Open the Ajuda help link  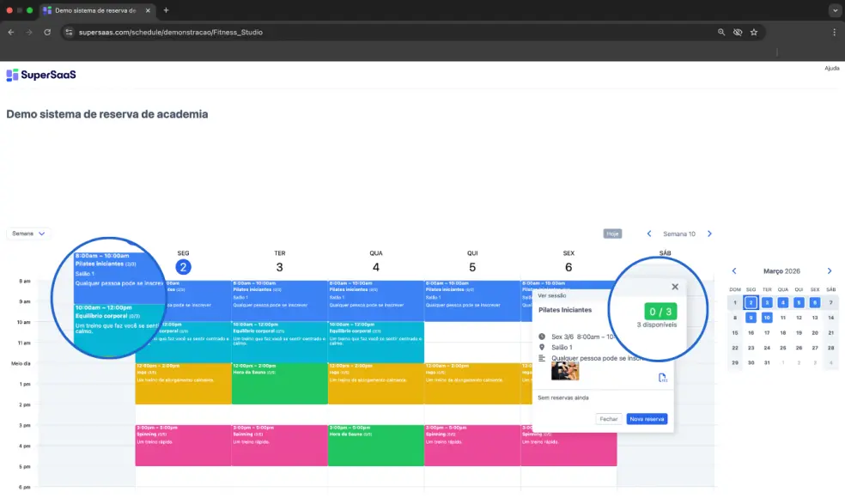click(831, 68)
